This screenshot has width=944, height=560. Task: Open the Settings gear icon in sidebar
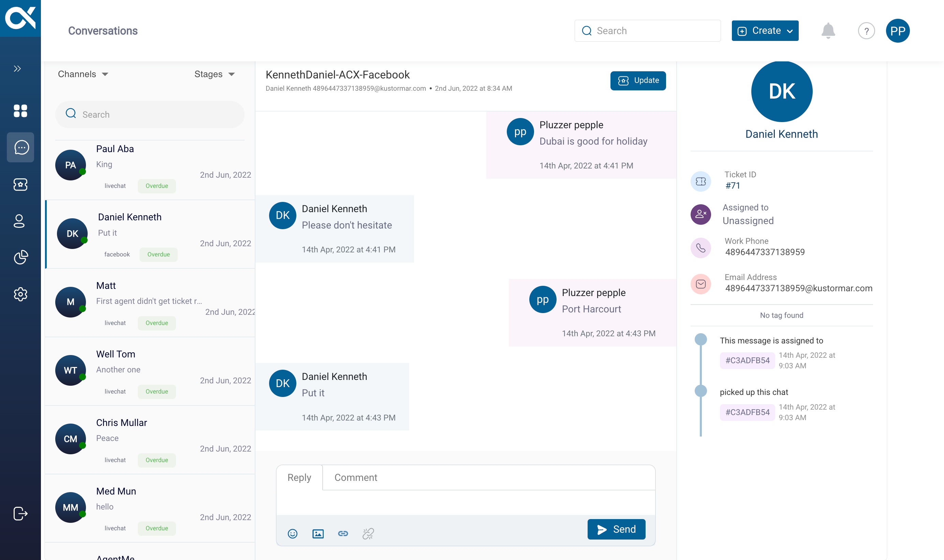(20, 294)
